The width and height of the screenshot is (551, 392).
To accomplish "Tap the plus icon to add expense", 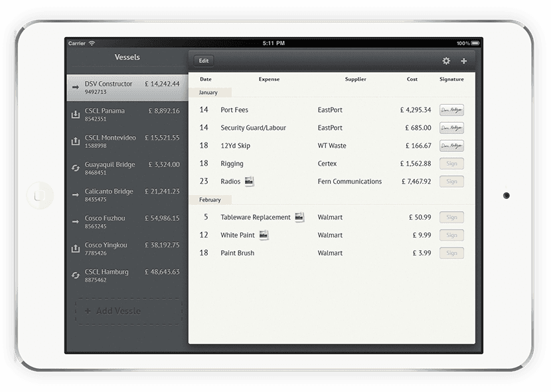I will (x=463, y=61).
